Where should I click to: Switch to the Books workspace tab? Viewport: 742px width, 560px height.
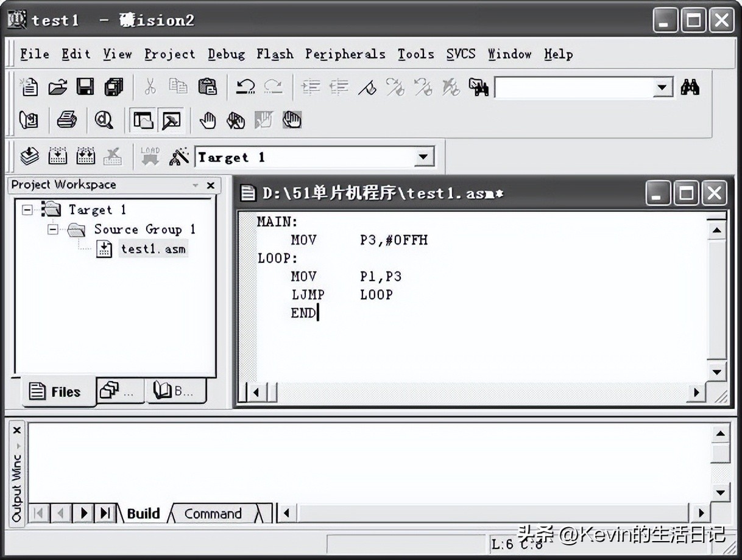[175, 390]
